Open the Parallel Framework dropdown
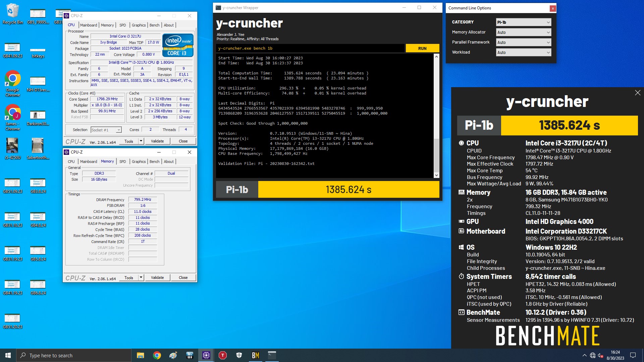The image size is (644, 362). (523, 42)
